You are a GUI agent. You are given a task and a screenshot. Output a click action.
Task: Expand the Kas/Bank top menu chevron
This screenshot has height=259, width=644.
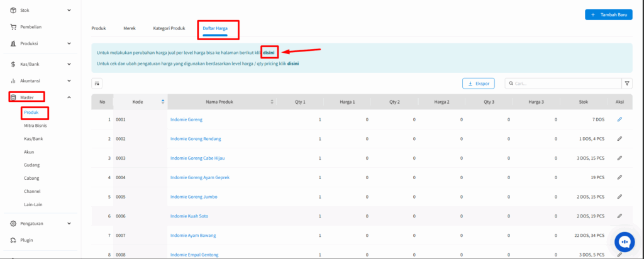click(x=69, y=64)
